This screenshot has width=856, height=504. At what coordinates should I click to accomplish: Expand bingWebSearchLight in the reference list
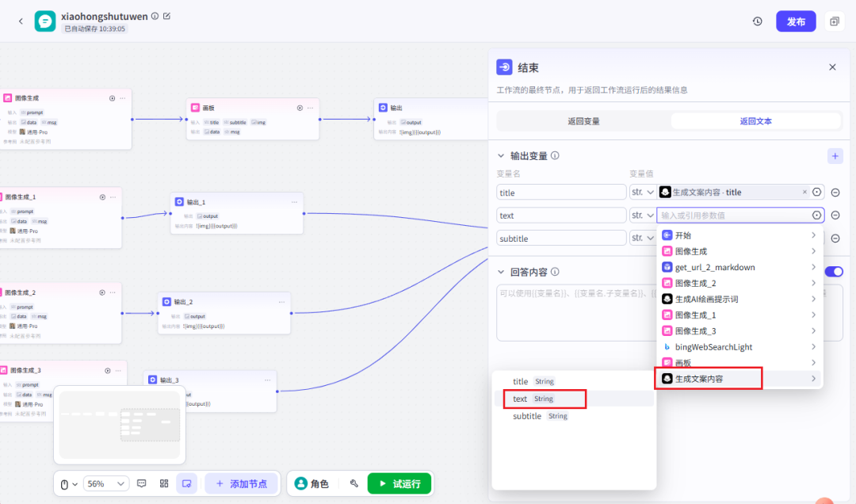(x=739, y=347)
